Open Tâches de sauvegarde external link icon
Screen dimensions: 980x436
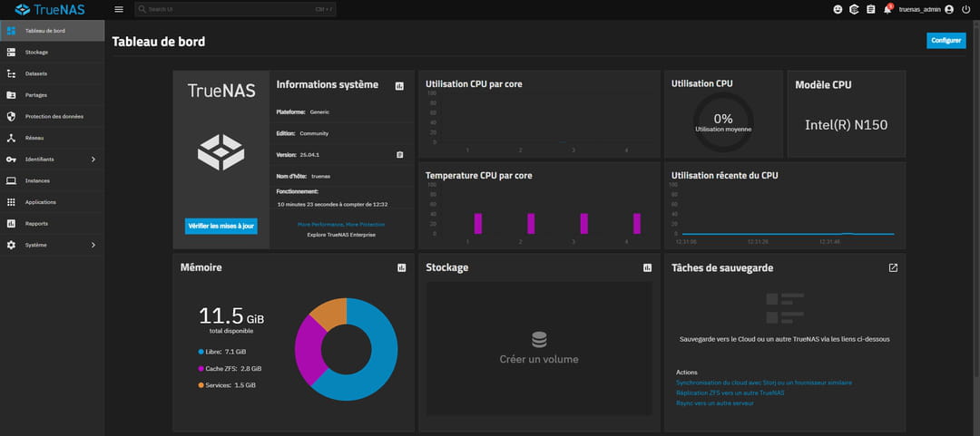click(893, 267)
